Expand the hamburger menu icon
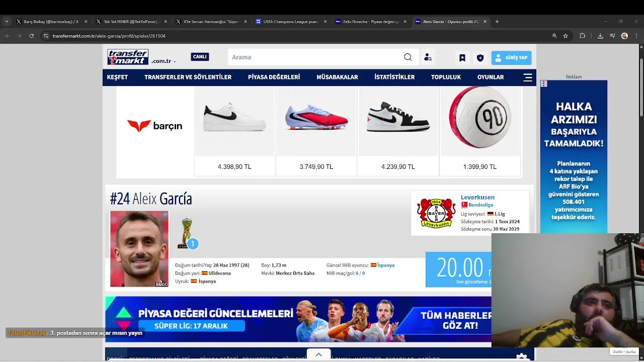 coord(528,77)
